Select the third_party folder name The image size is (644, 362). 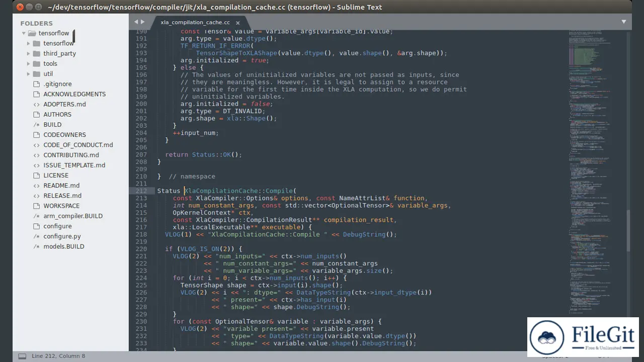pyautogui.click(x=59, y=53)
